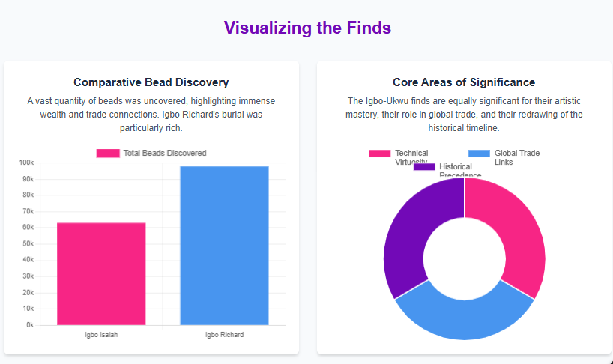
Task: Click the Comparative Bead Discovery card title
Action: click(151, 82)
